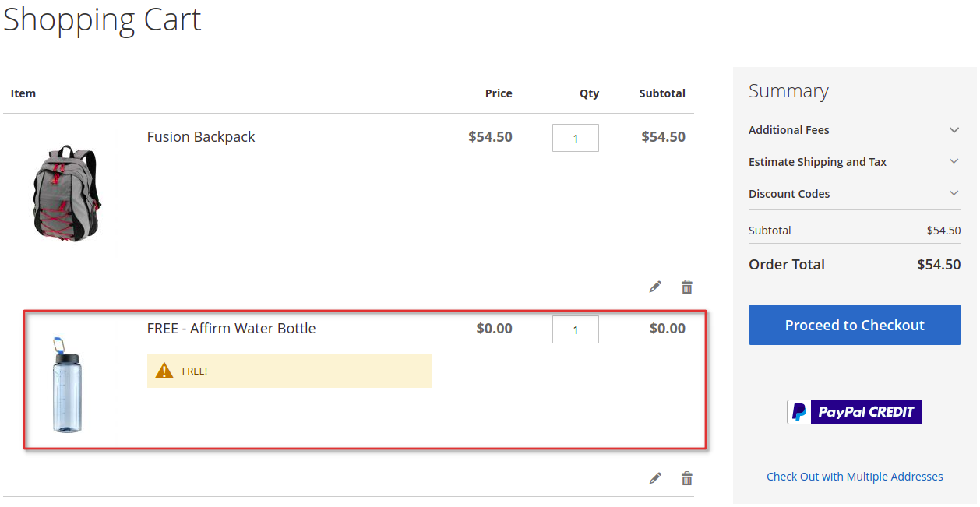Click the Qty column header

coord(590,93)
